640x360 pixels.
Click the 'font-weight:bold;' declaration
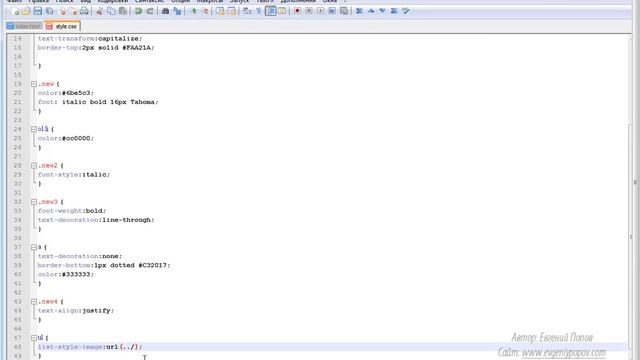point(72,211)
